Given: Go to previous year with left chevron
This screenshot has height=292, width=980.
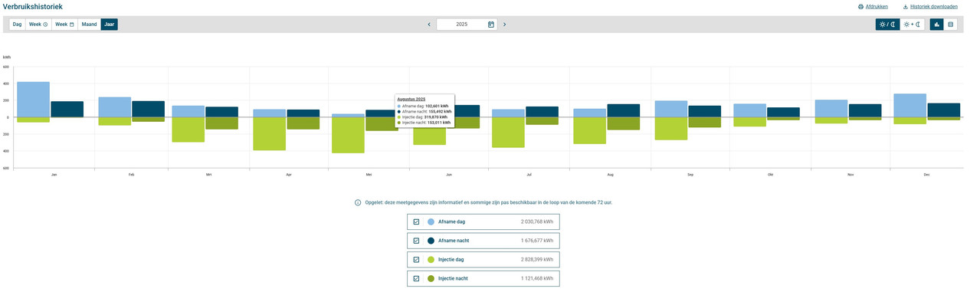Looking at the screenshot, I should (429, 25).
